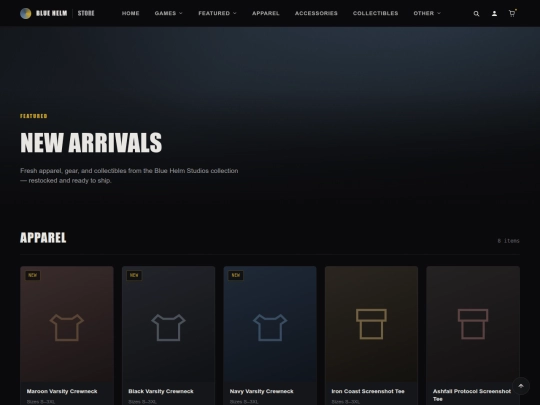This screenshot has width=540, height=405.
Task: Open the Maroon Varsity Crewneck image
Action: [67, 324]
